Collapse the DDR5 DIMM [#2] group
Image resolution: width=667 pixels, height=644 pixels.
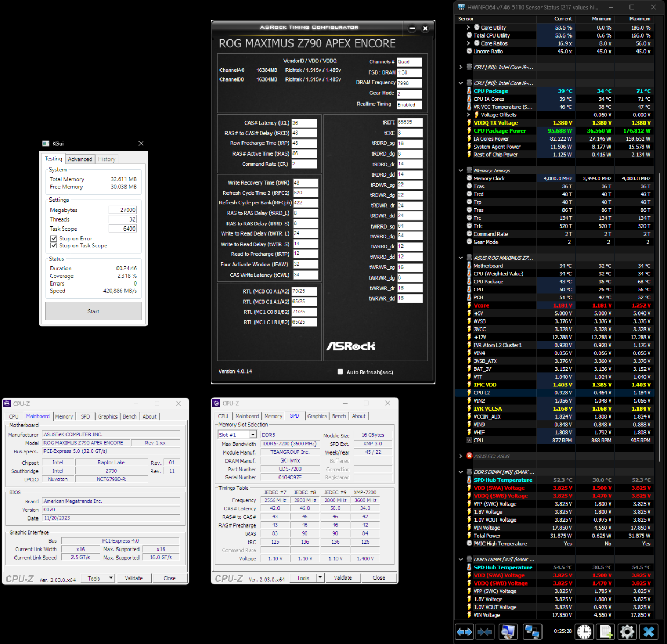point(461,559)
